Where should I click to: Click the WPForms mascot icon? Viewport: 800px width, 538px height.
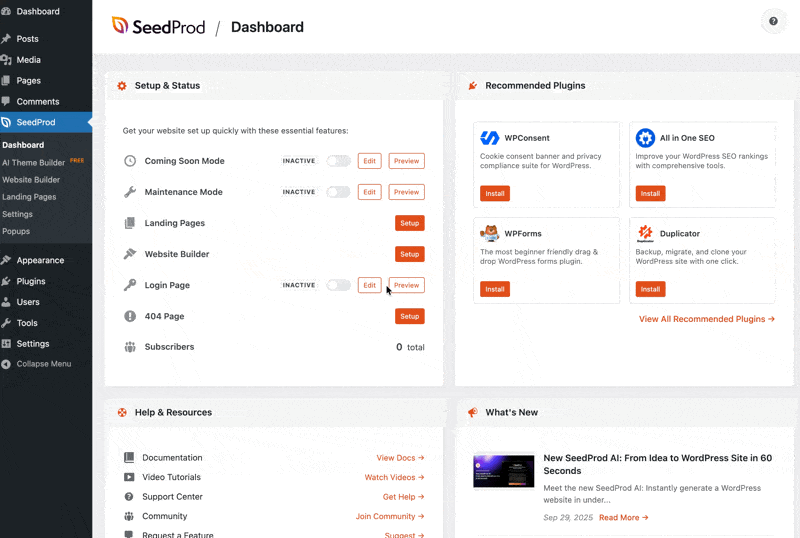point(490,233)
